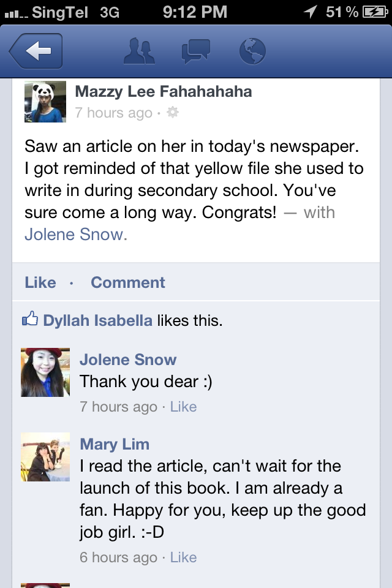The image size is (392, 588).
Task: Tap Jolene Snow's comment profile photo
Action: pyautogui.click(x=45, y=372)
